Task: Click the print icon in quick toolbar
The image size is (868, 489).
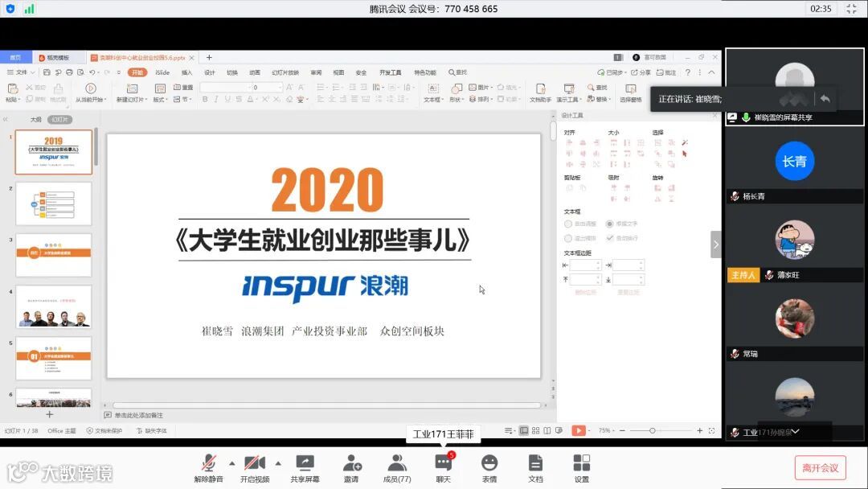Action: click(x=69, y=72)
